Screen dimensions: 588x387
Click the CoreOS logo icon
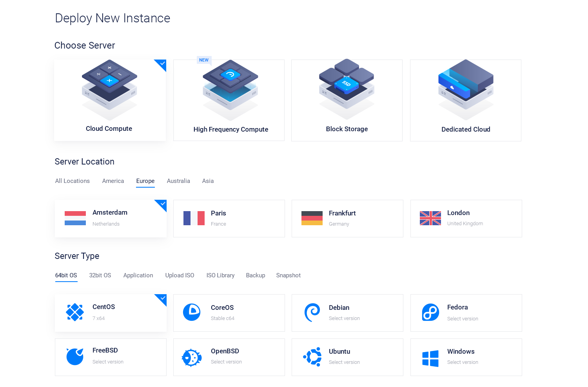192,312
